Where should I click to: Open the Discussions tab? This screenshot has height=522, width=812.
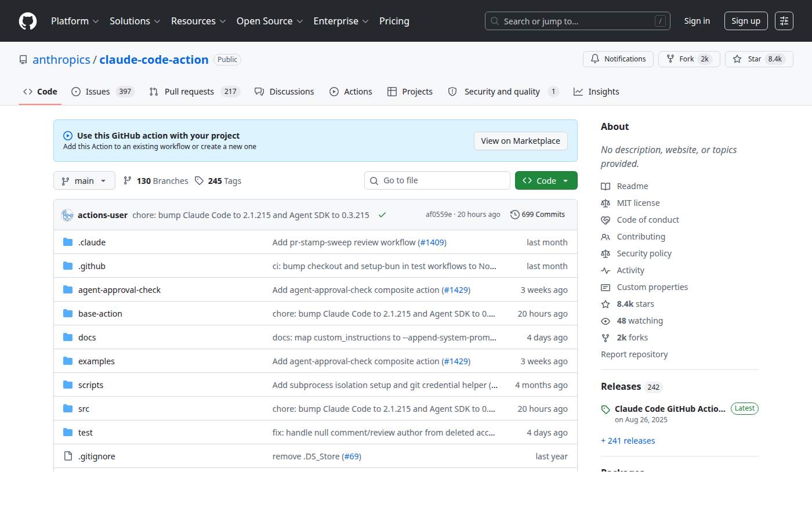pos(284,92)
